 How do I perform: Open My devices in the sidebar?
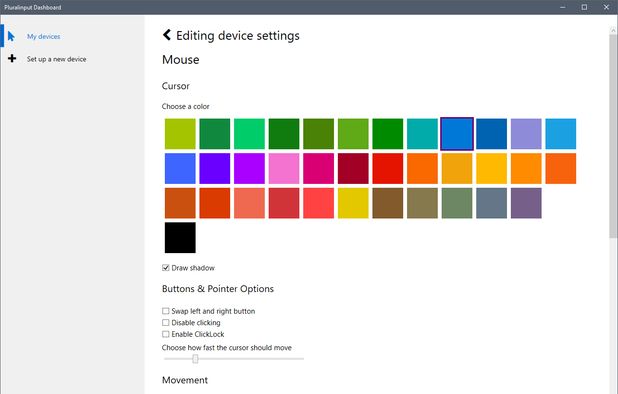tap(44, 36)
